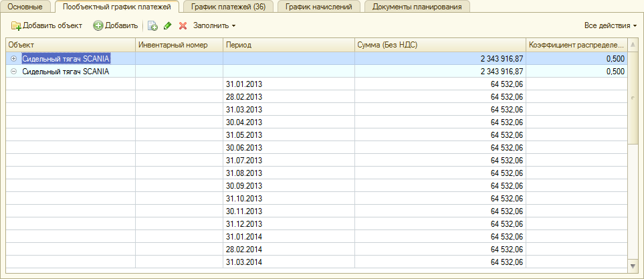Switch to the Основные tab

pyautogui.click(x=28, y=7)
